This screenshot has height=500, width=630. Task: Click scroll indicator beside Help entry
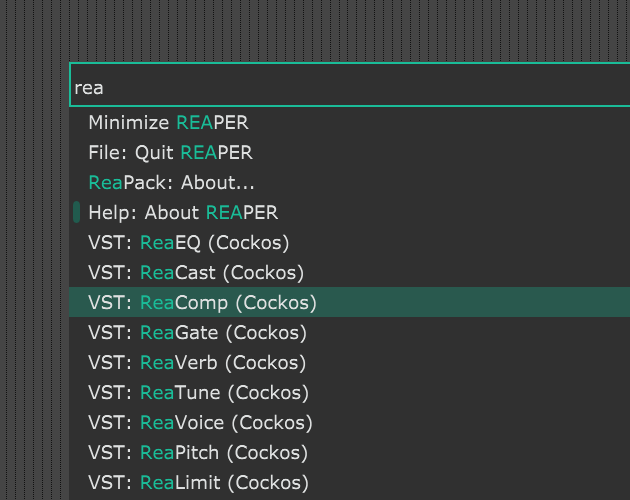click(77, 212)
